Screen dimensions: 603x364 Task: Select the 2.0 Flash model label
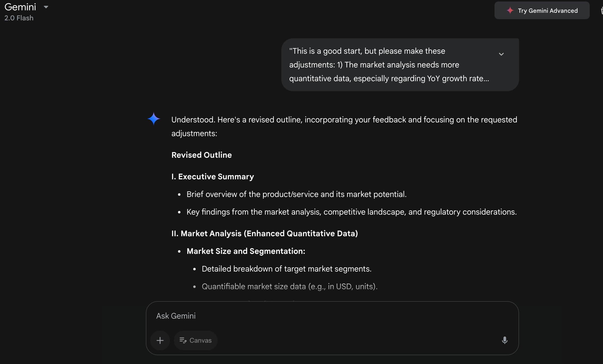pyautogui.click(x=19, y=18)
